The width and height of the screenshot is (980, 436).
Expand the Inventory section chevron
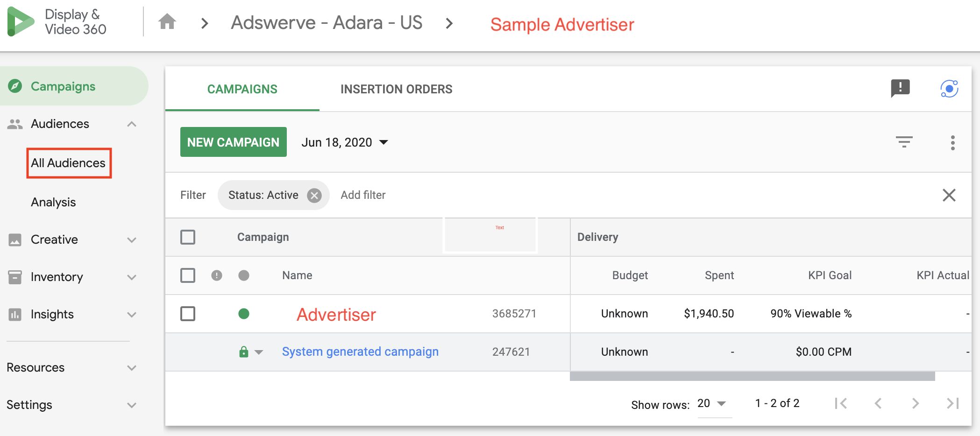coord(132,277)
